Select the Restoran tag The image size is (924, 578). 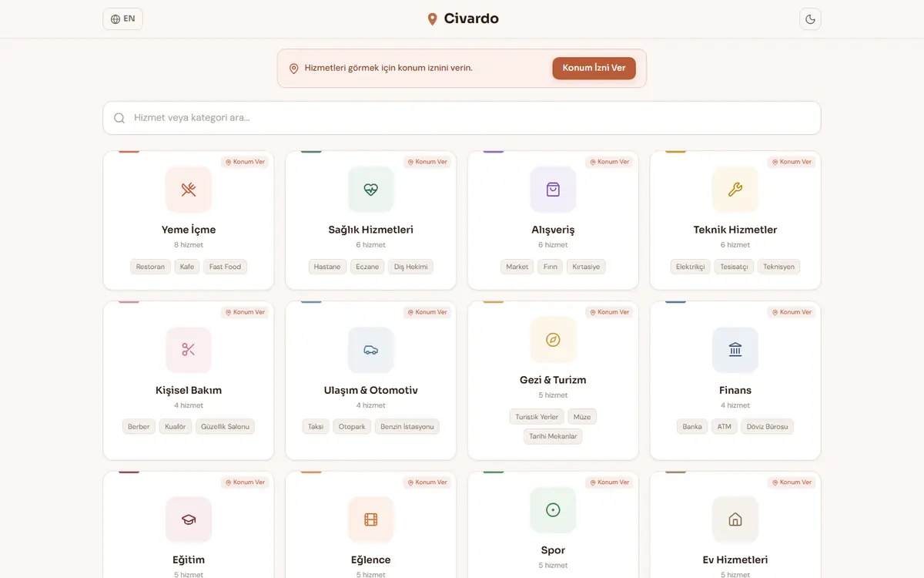coord(150,267)
